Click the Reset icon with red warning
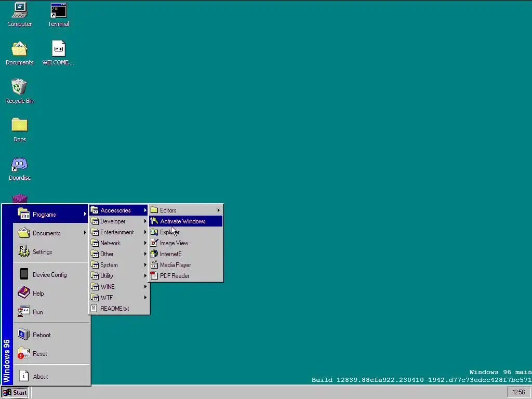 click(x=24, y=353)
